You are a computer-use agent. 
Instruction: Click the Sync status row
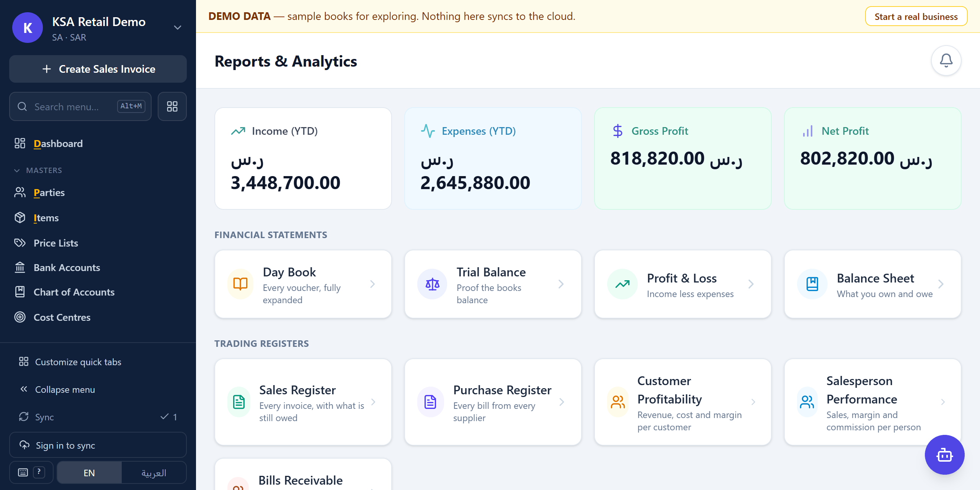click(x=98, y=417)
